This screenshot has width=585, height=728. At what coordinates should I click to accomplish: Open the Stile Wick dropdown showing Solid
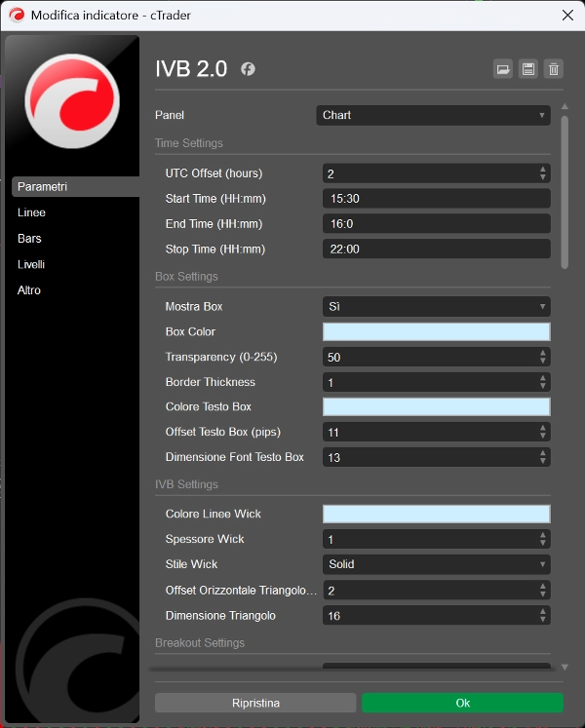point(436,564)
